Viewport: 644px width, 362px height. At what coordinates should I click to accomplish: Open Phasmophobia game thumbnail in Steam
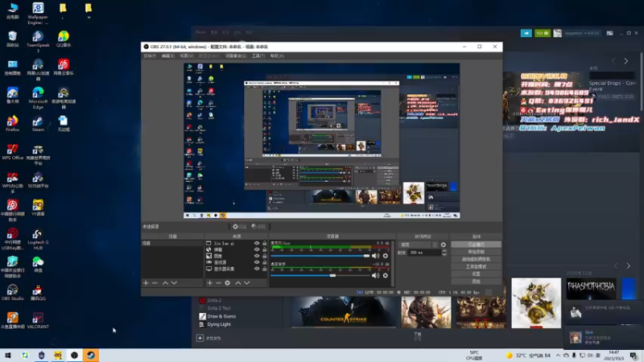pyautogui.click(x=591, y=289)
